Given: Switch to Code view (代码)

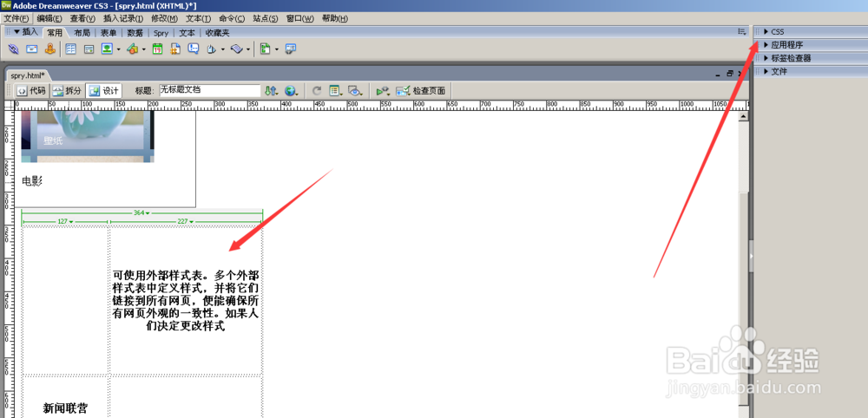Looking at the screenshot, I should (31, 91).
